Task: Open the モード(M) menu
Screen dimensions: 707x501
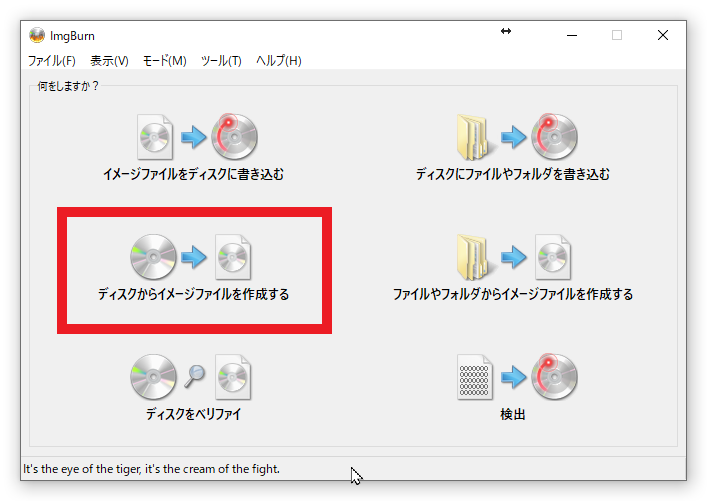Action: (165, 60)
